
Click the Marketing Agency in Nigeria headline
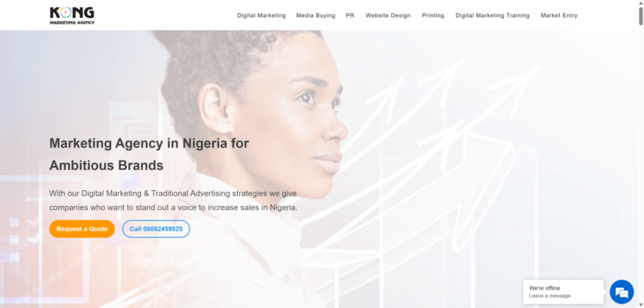pos(149,155)
